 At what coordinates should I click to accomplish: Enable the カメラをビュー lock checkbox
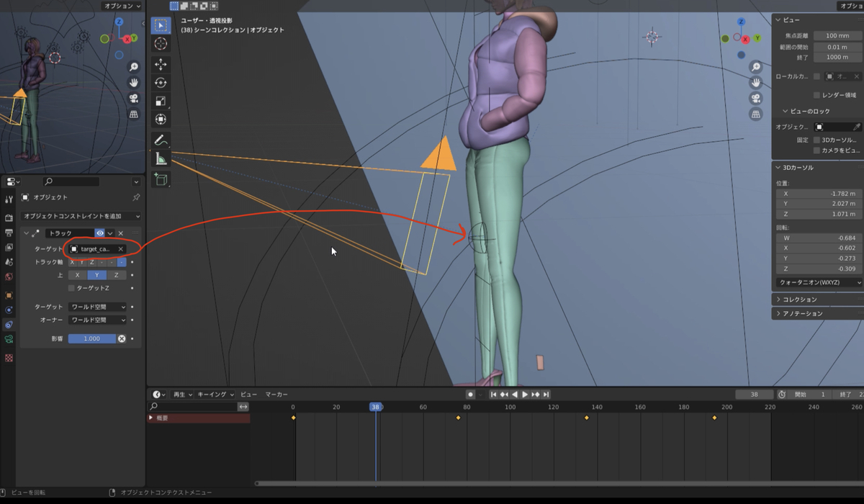tap(816, 150)
